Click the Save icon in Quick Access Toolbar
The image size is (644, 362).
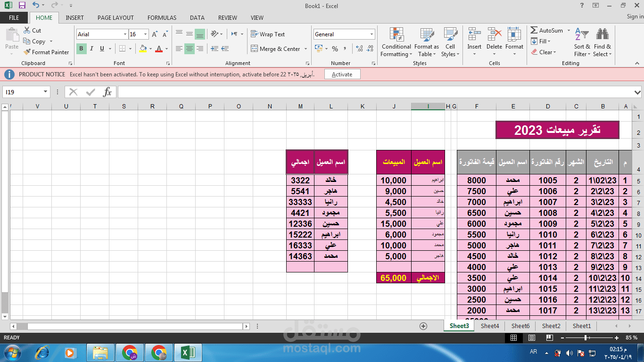coord(22,6)
